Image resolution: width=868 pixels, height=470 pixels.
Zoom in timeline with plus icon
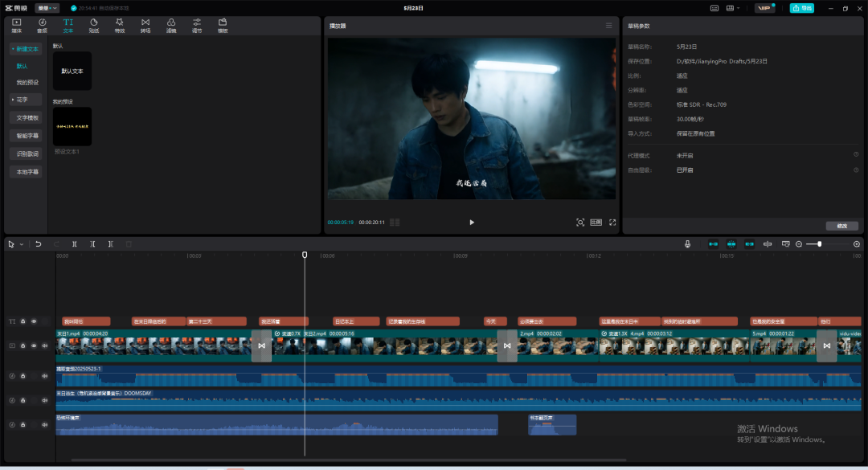[857, 244]
